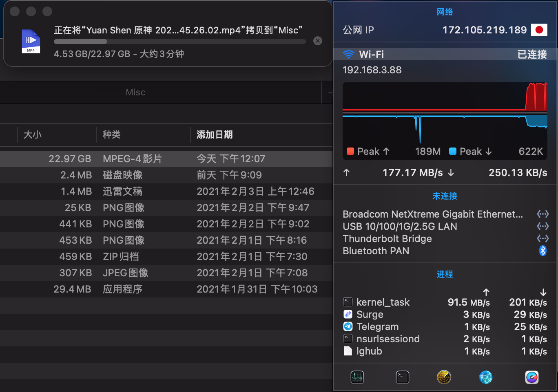Click the Japan flag next to public IP
The height and width of the screenshot is (392, 558).
(539, 30)
